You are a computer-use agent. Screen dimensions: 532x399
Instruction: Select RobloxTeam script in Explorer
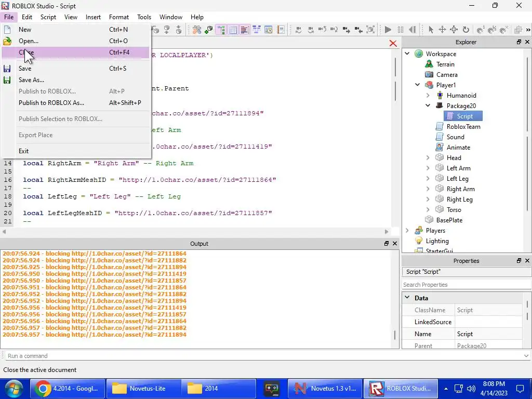tap(463, 127)
